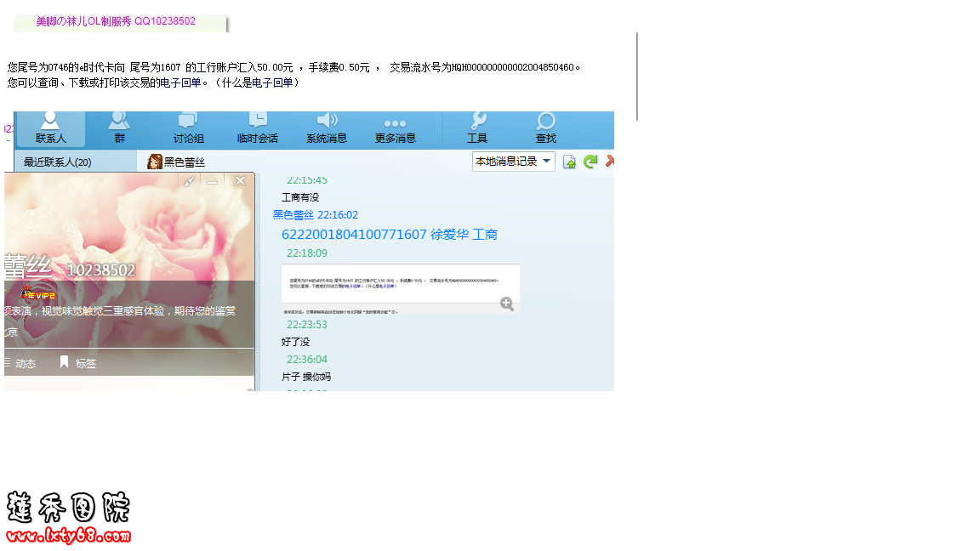
Task: Click the QQ number 10238502 on profile card
Action: [x=100, y=270]
